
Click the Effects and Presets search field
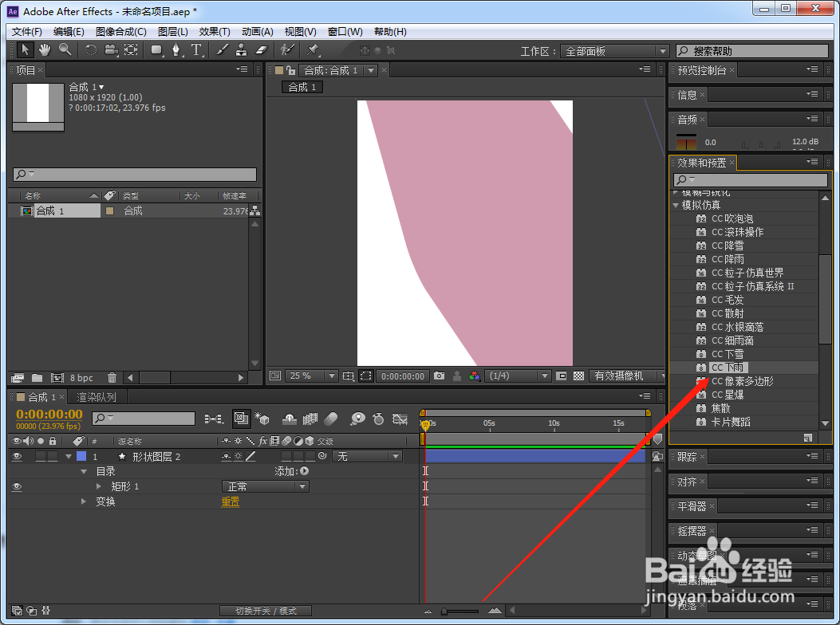click(751, 179)
